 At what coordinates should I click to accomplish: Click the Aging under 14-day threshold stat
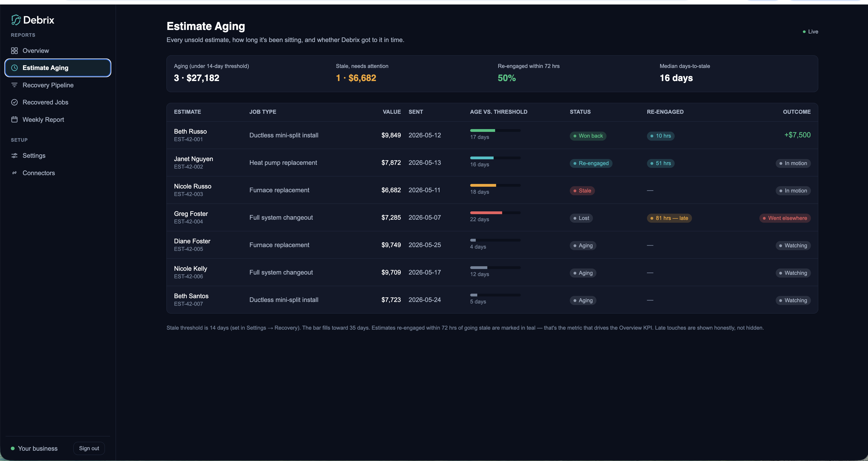(x=211, y=73)
